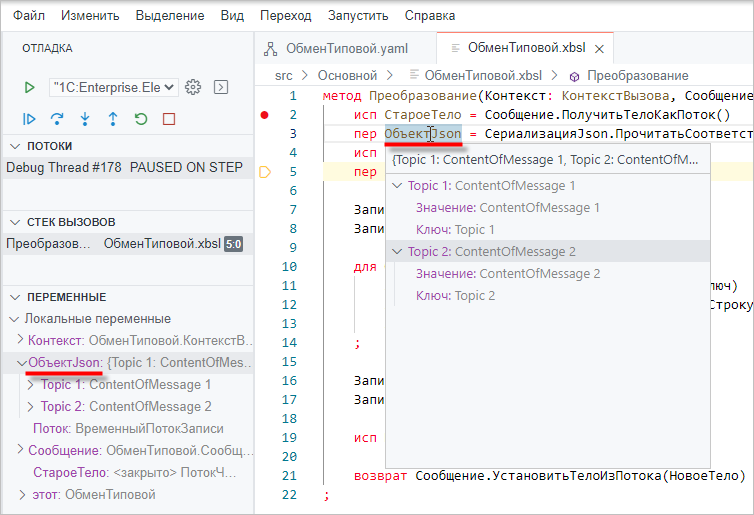Click the Основной breadcrumb segment
Image resolution: width=754 pixels, height=515 pixels.
tap(346, 75)
